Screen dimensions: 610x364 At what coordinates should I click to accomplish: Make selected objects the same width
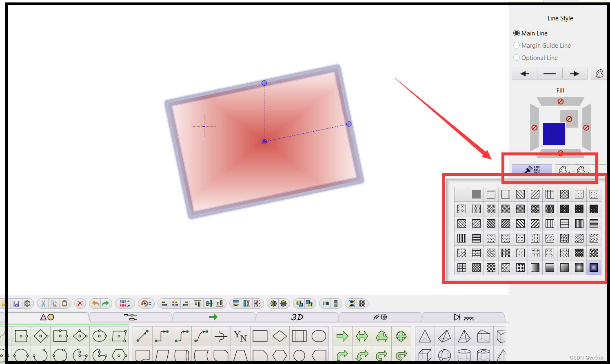coord(236,304)
